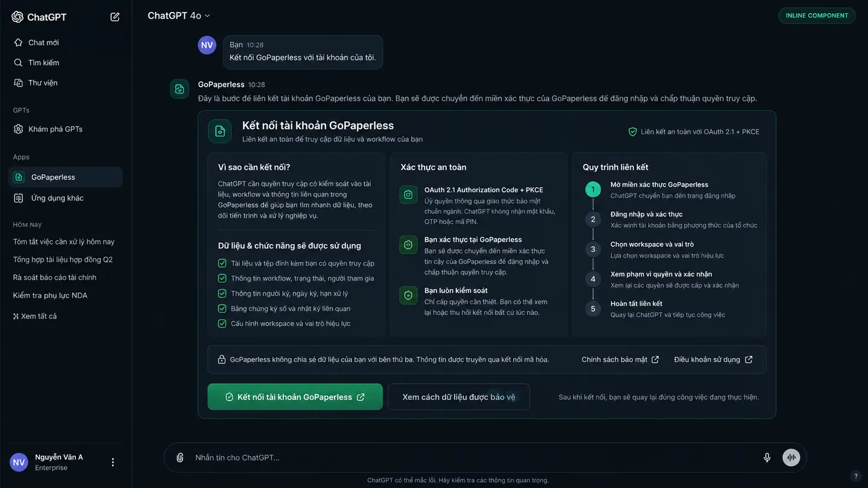Click Xem cách dữ liệu được bảo vệ

(459, 397)
